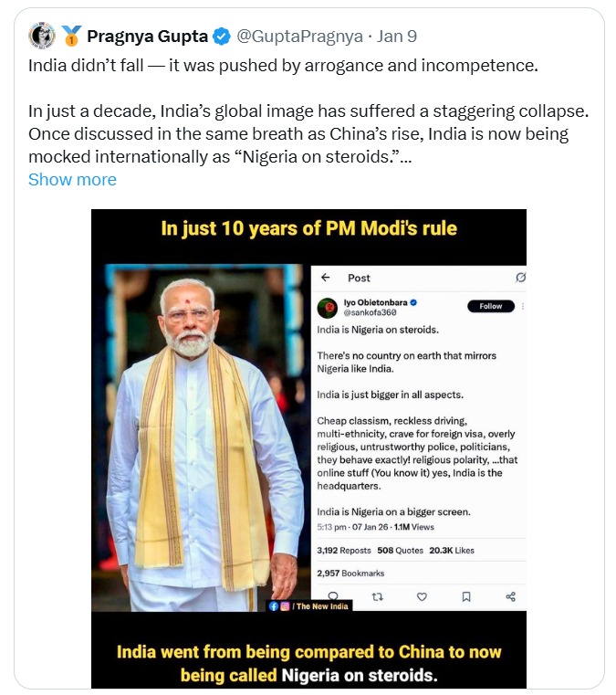This screenshot has width=616, height=695.
Task: Click Pragnya Gupta's blue verified badge
Action: pyautogui.click(x=221, y=37)
